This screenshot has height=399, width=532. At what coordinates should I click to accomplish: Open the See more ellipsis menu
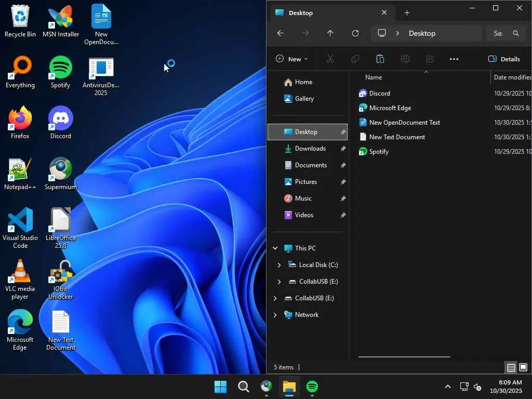[454, 59]
